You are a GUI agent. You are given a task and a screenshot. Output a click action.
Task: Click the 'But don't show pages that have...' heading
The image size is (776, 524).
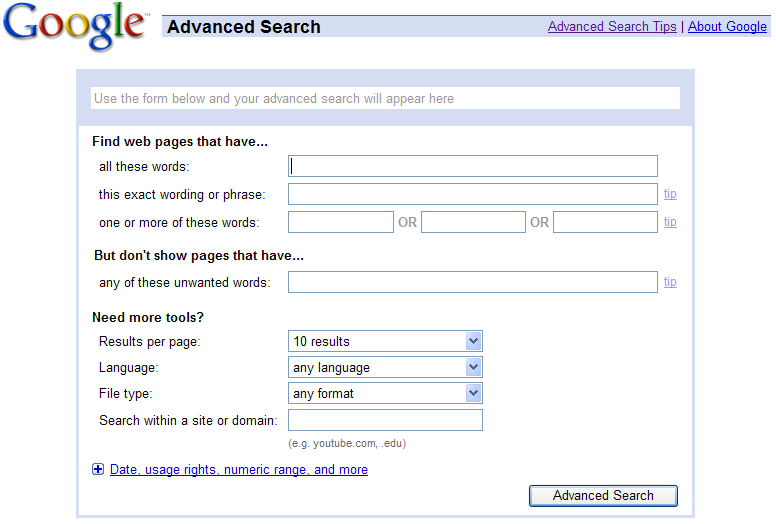coord(198,256)
